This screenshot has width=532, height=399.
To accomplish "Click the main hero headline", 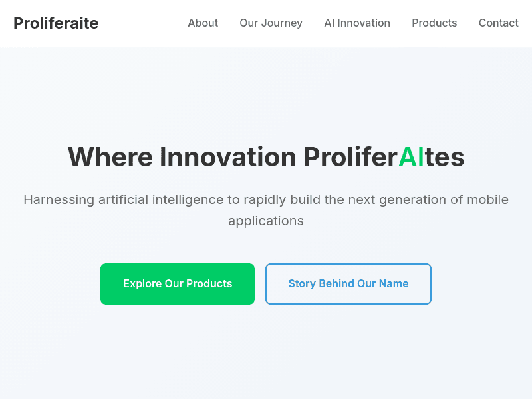I will pyautogui.click(x=266, y=157).
